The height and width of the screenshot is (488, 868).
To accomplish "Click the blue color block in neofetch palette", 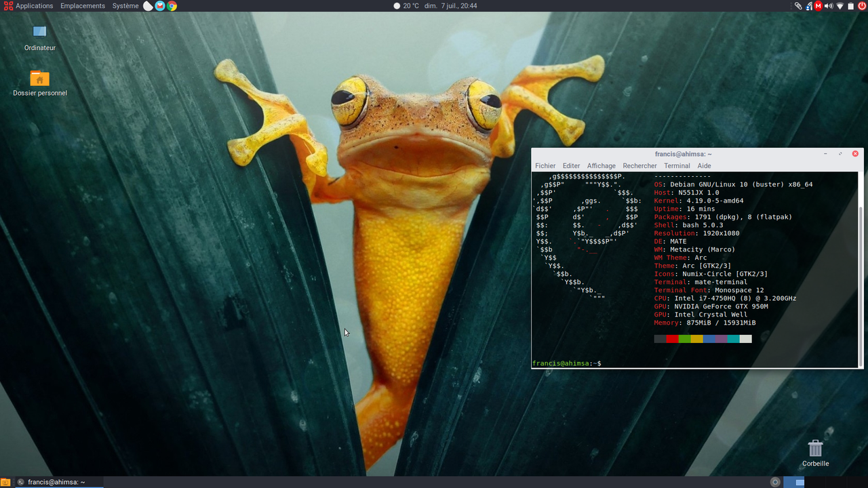I will (x=709, y=339).
